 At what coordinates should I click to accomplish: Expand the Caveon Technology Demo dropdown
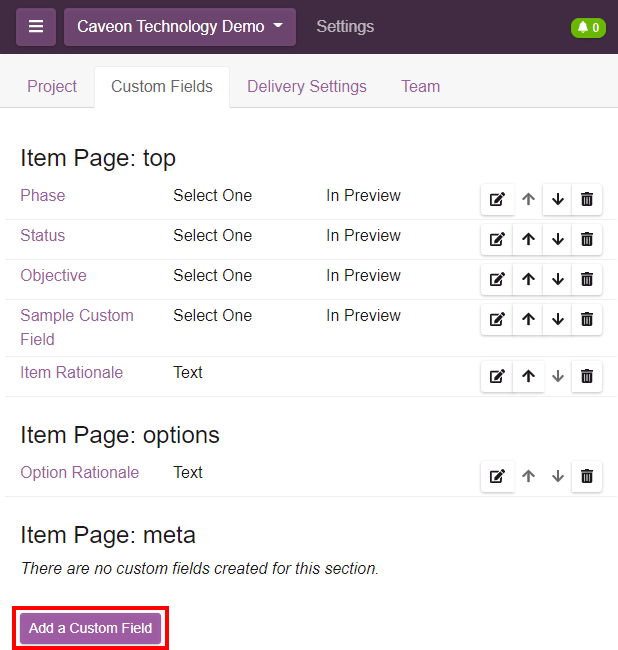(180, 27)
